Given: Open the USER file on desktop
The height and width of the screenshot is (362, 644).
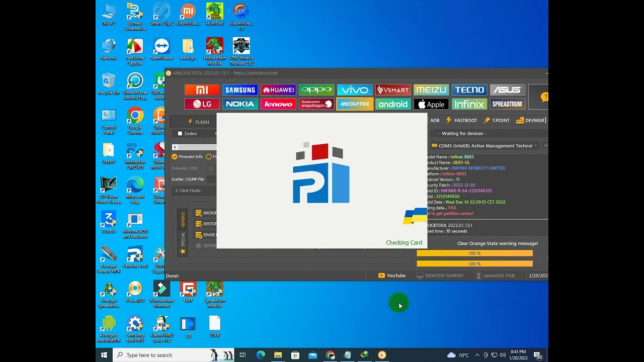Looking at the screenshot, I should pyautogui.click(x=215, y=327).
